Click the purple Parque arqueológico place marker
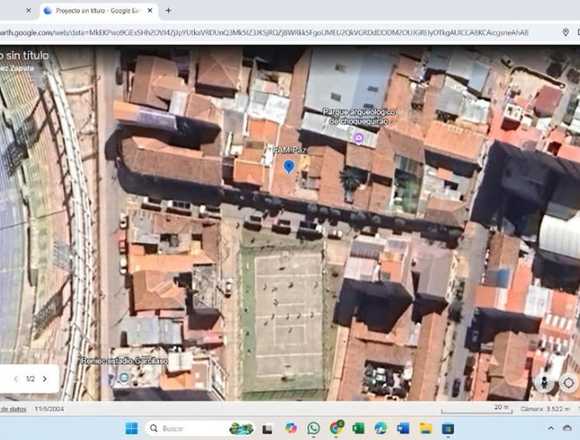The width and height of the screenshot is (580, 440). coord(358,138)
